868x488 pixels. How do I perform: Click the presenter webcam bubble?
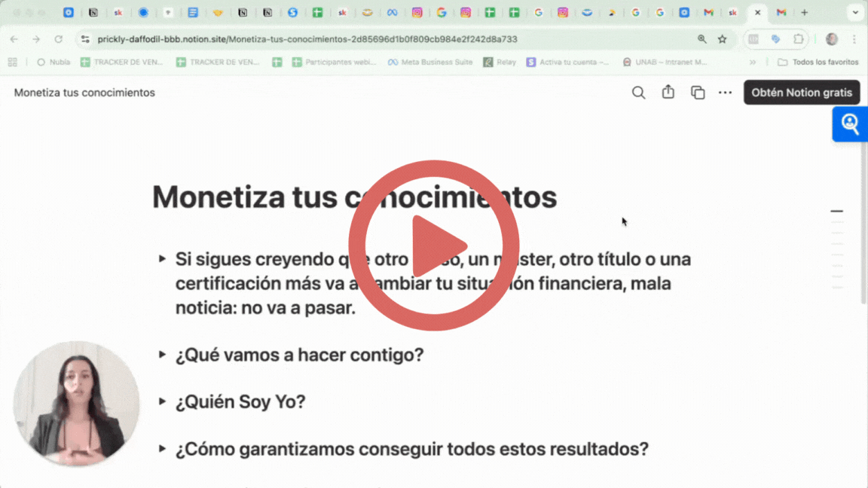pyautogui.click(x=76, y=404)
